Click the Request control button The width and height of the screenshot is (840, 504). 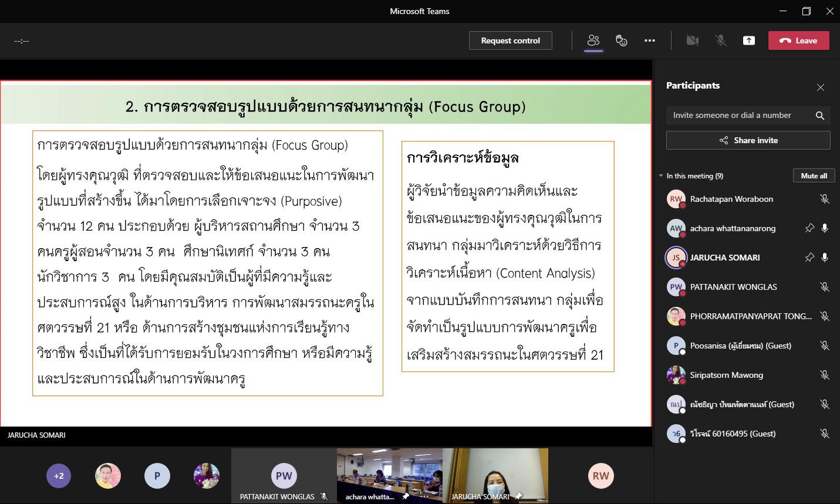[510, 40]
